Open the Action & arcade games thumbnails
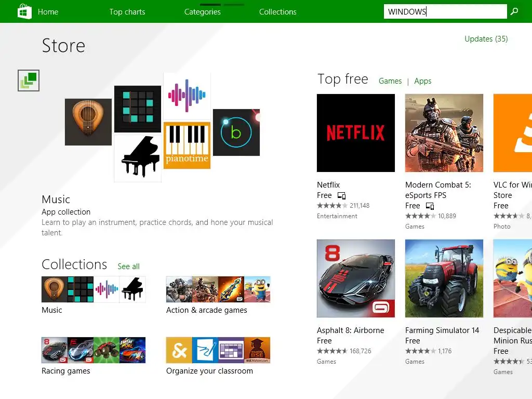Viewport: 532px width, 399px height. 218,289
